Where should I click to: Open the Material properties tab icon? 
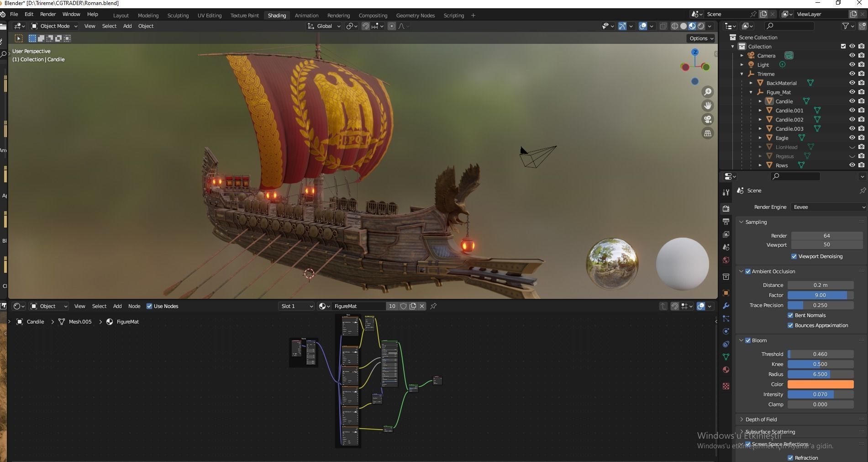(x=726, y=370)
